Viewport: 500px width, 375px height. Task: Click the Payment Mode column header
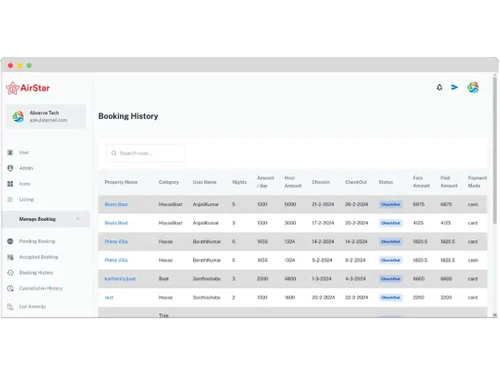click(x=477, y=182)
